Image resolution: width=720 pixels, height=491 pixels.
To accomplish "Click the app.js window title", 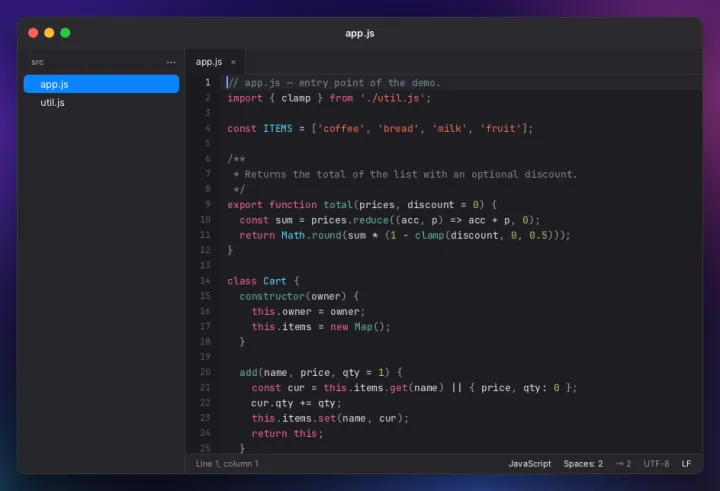I will click(x=360, y=33).
